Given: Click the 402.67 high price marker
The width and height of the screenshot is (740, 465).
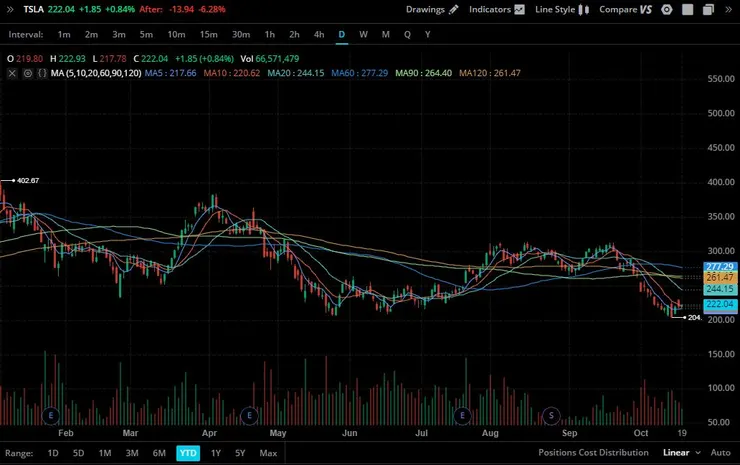Looking at the screenshot, I should point(28,180).
